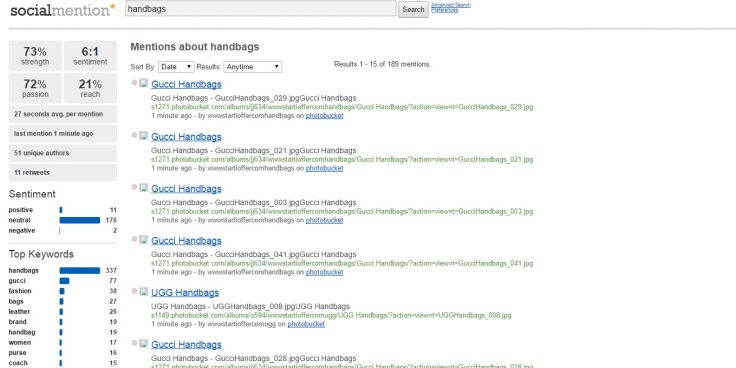Click thumbnail icon beside GucciHandbags_021 result
Screen dimensions: 736x368
144,136
